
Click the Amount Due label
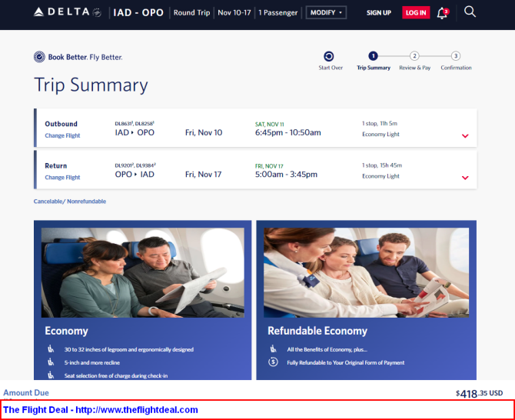(x=26, y=393)
